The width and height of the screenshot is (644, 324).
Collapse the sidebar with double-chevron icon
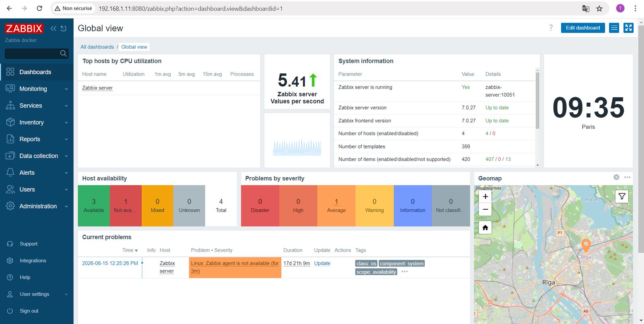pos(53,28)
